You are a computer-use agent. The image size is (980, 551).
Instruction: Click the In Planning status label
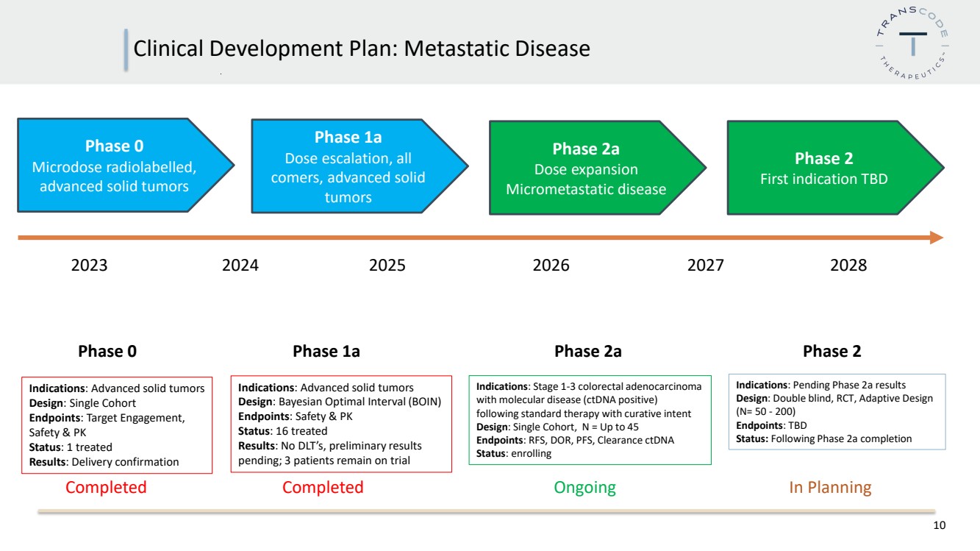coord(830,487)
